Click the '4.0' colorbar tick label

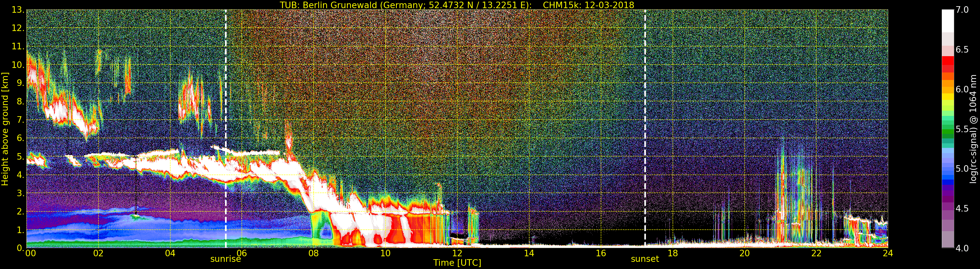click(x=962, y=248)
